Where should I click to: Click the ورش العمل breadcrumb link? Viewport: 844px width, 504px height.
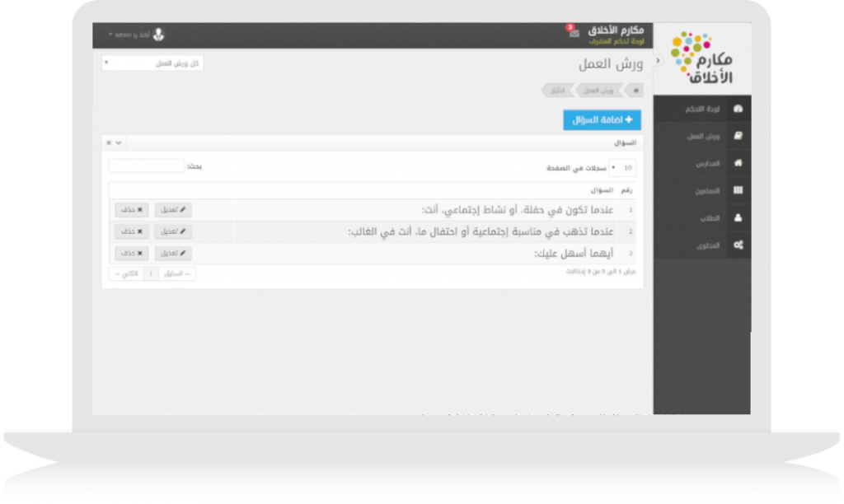click(598, 91)
